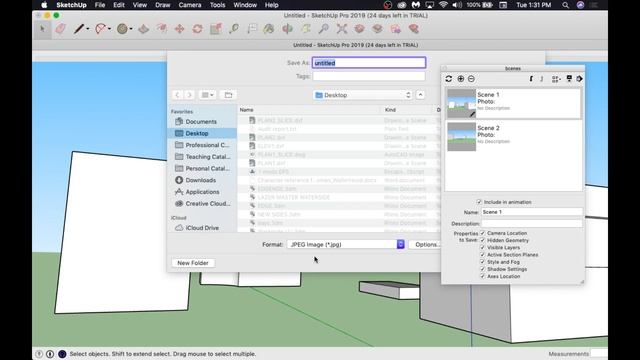640x360 pixels.
Task: Activate the Orbit tool
Action: coord(287,29)
